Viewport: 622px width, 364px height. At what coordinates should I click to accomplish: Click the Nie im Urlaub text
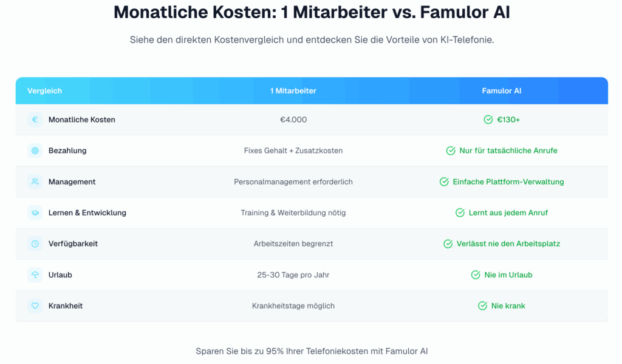point(508,275)
